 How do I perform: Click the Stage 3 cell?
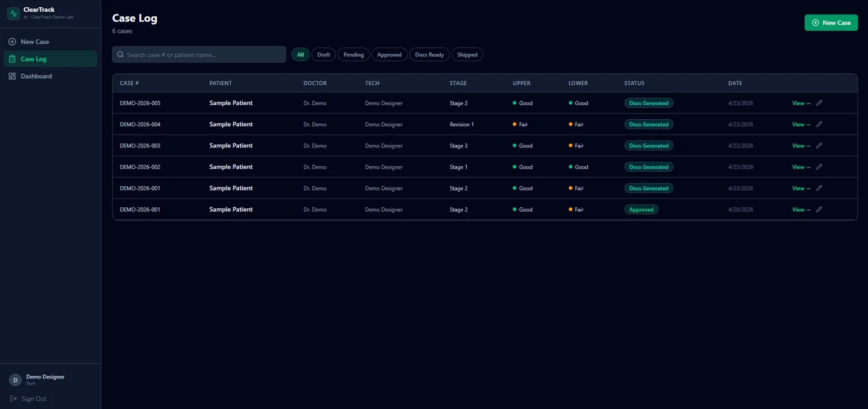(x=458, y=146)
